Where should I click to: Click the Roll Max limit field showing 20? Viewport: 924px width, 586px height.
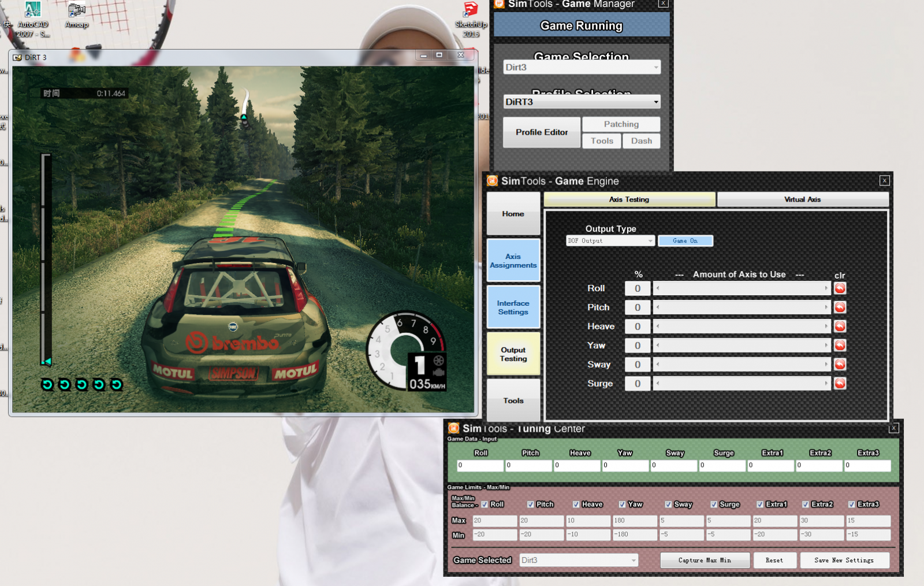point(495,521)
